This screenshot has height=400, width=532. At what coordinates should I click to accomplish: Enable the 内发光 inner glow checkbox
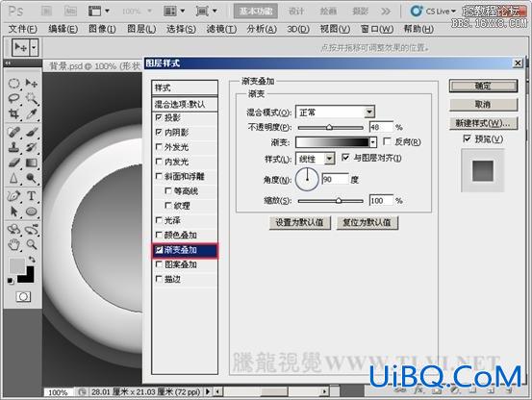[x=159, y=162]
